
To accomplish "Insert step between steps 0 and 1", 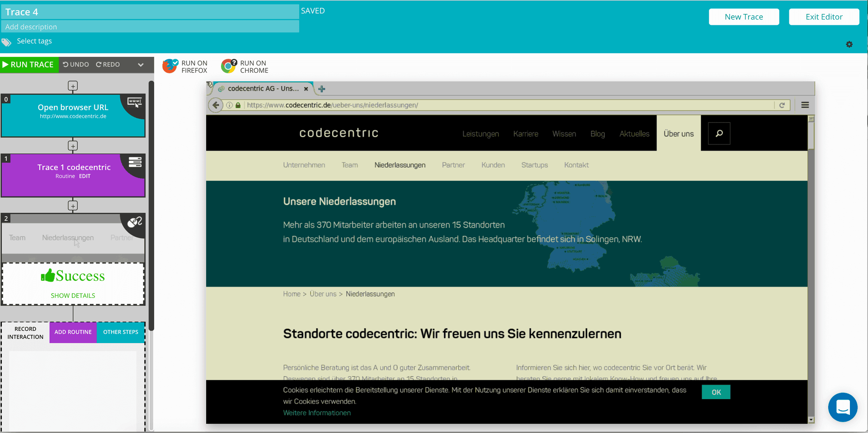I will [x=73, y=146].
